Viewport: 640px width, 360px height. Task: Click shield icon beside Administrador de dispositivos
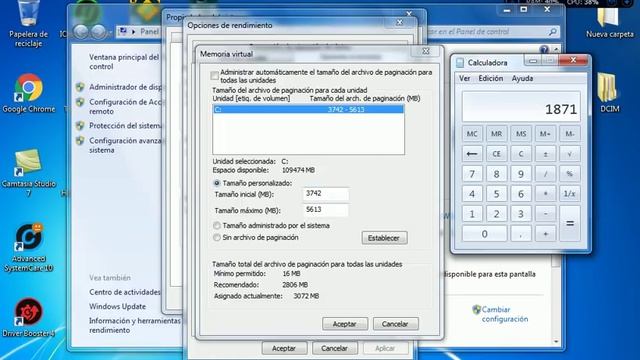(80, 87)
